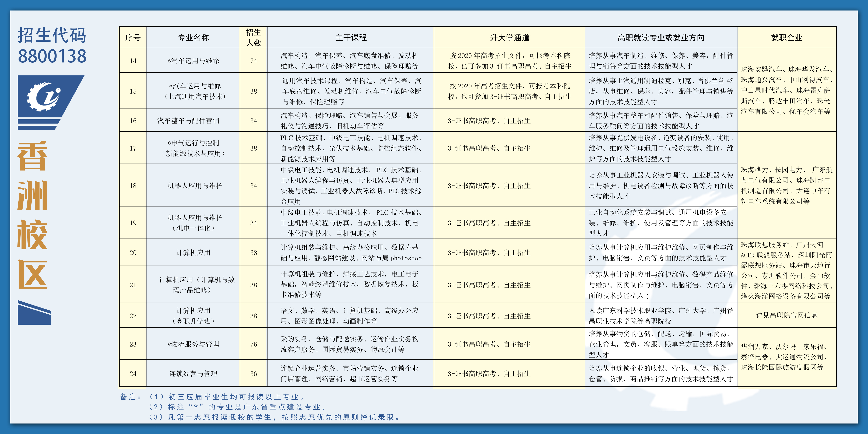
Task: Click the large 校 character
Action: (x=32, y=234)
